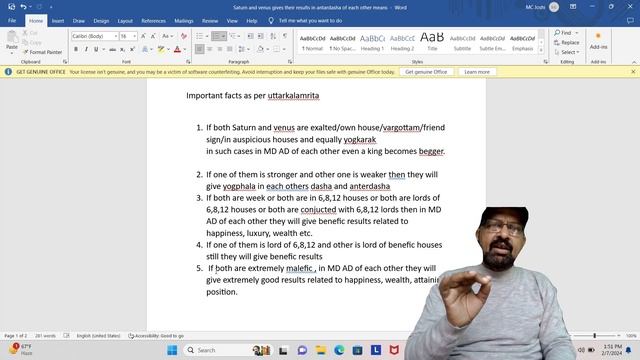Open the underline style dropdown arrow
Screen dimensions: 640x360
[x=104, y=49]
